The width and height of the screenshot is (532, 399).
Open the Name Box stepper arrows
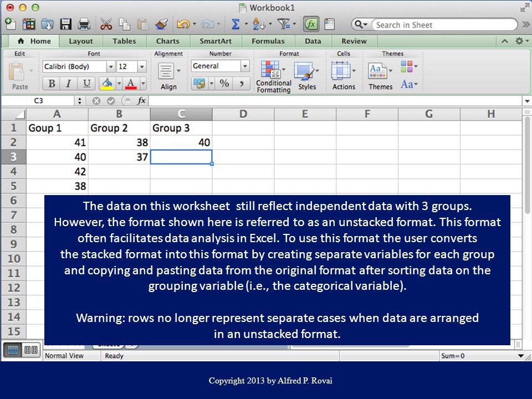(x=79, y=101)
